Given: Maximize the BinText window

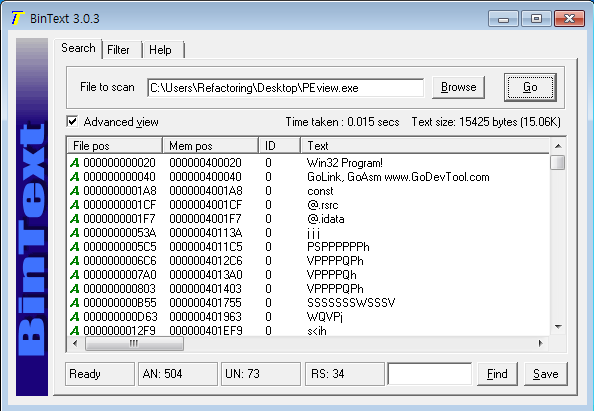Looking at the screenshot, I should tap(536, 19).
